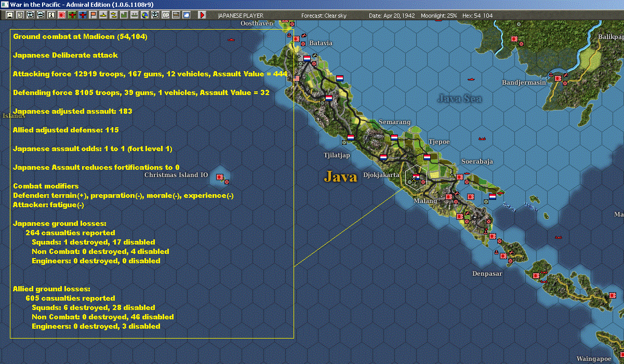Click the Soerabaja city label
Viewport: 624px width, 364px height.
[477, 161]
